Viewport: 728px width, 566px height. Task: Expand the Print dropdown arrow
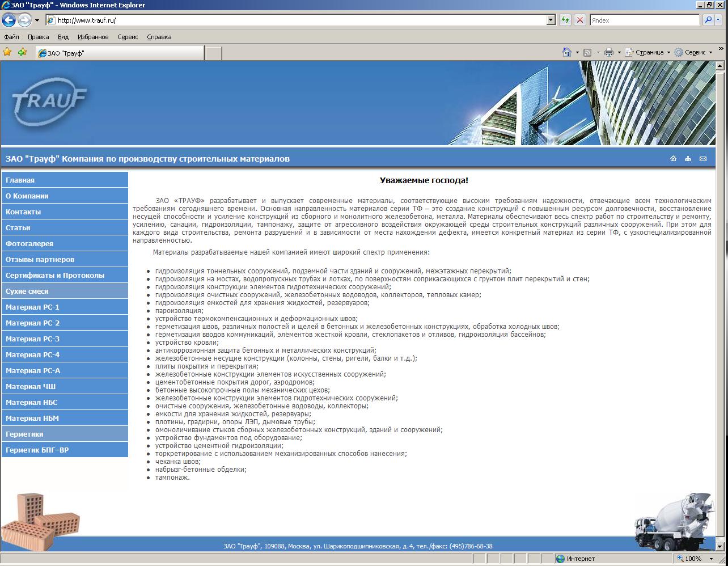coord(619,52)
